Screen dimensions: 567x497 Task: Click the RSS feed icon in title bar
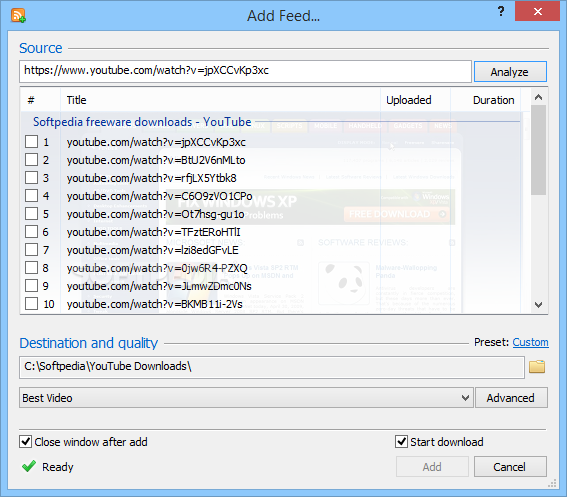(18, 16)
